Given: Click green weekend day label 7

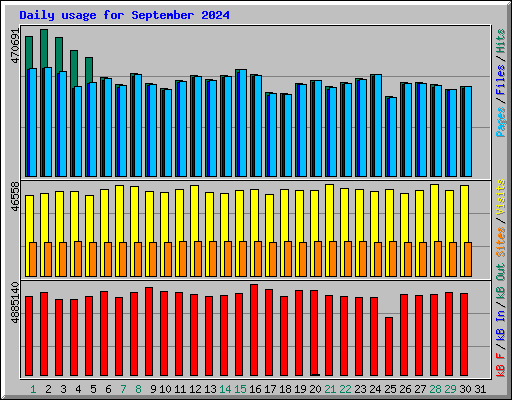Looking at the screenshot, I should click(123, 389).
